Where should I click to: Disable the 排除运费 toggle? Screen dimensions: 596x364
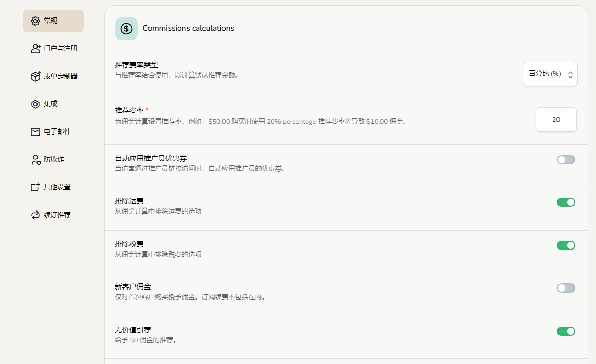pyautogui.click(x=566, y=202)
